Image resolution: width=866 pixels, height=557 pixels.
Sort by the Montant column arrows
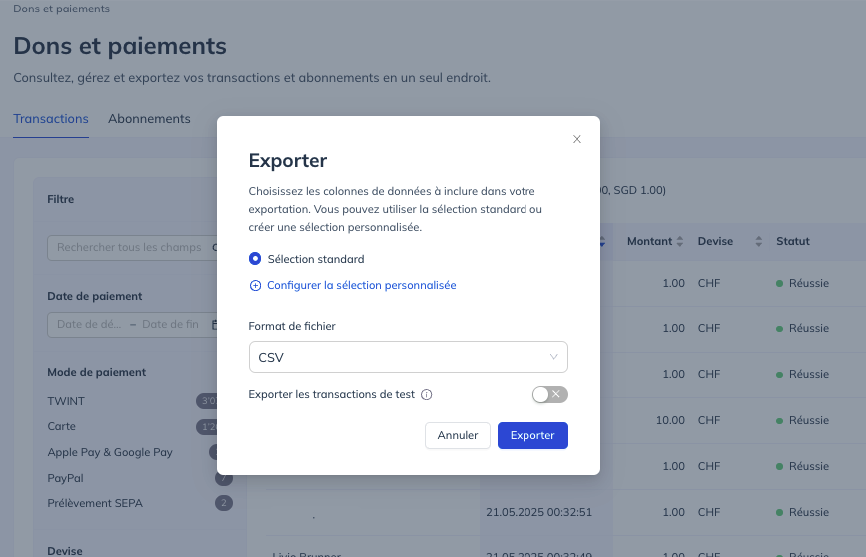[680, 241]
